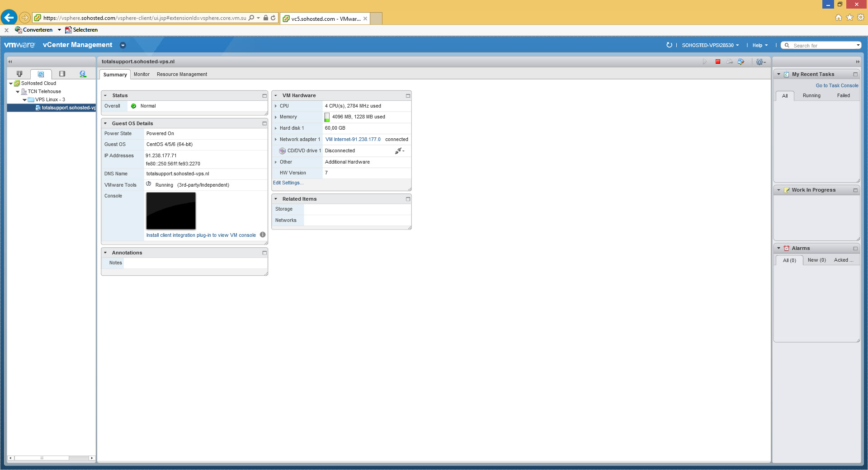The height and width of the screenshot is (470, 868).
Task: Open Edit Settings link
Action: click(x=288, y=183)
